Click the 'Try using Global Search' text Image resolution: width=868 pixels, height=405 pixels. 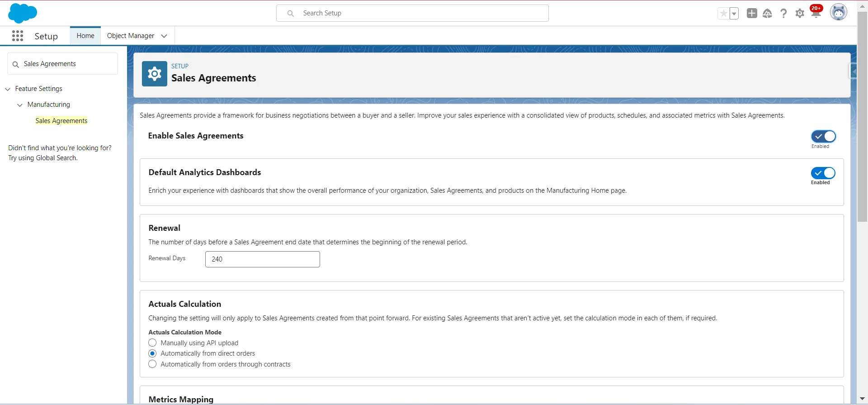[x=43, y=158]
